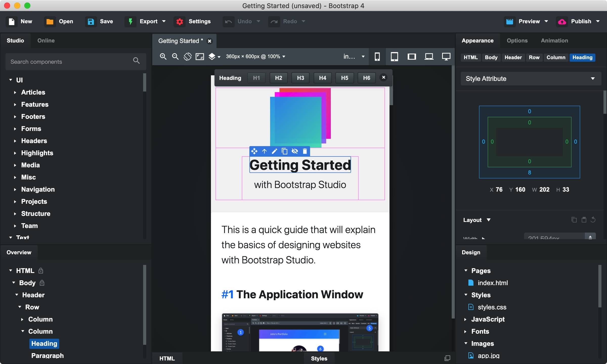This screenshot has height=364, width=607.
Task: Select the H3 heading level button
Action: click(x=300, y=78)
